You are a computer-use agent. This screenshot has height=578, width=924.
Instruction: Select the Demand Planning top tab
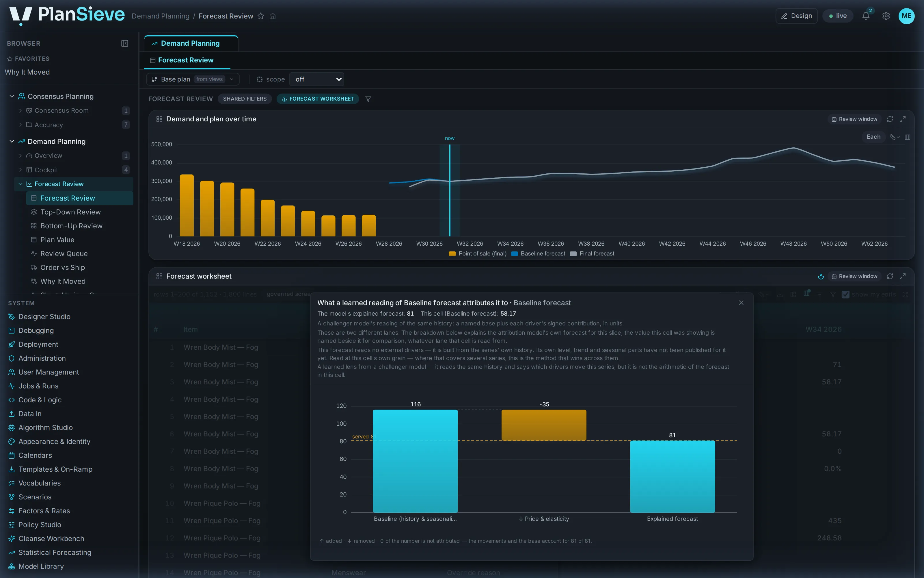point(191,44)
